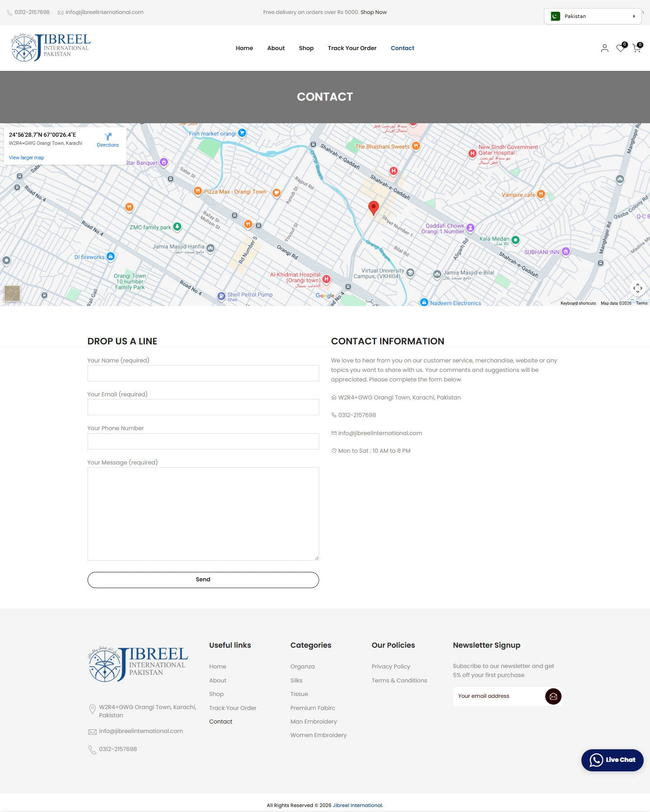Click The Bhashani Sweets restaurant marker
650x812 pixels.
point(416,146)
